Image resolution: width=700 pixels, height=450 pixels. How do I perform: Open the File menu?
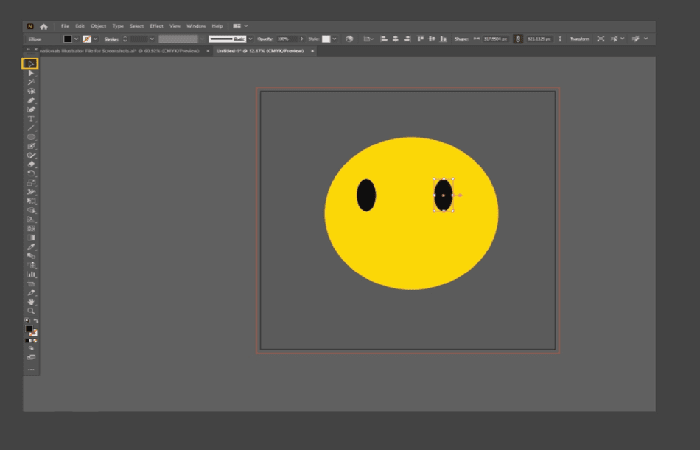coord(65,26)
